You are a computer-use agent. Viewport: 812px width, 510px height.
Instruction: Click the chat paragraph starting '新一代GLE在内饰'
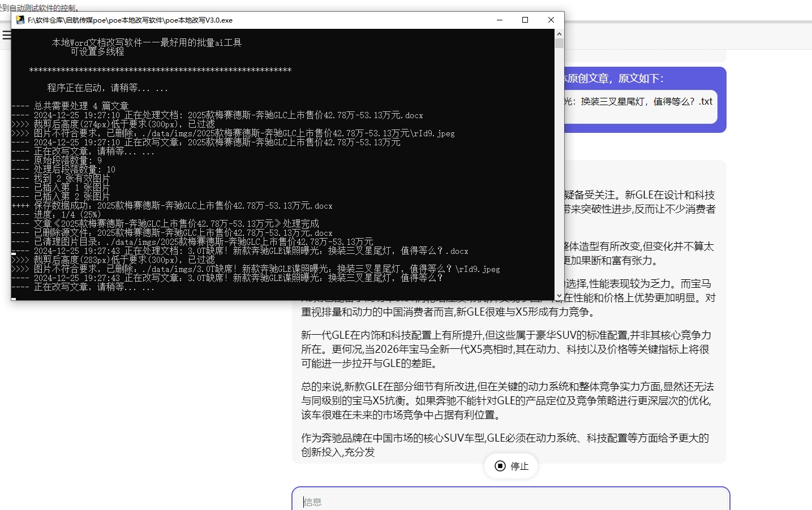click(506, 349)
